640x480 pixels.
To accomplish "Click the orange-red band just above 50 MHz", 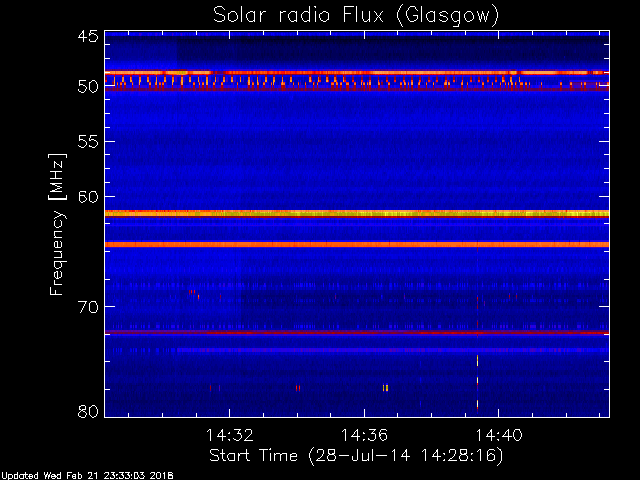I will [357, 73].
